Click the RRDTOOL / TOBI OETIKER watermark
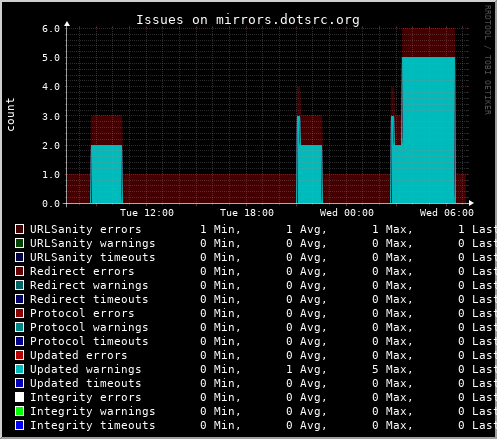This screenshot has width=497, height=439. pos(487,60)
